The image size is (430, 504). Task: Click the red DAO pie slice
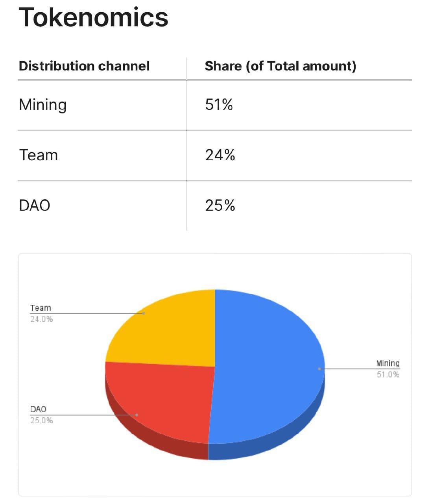tap(165, 398)
